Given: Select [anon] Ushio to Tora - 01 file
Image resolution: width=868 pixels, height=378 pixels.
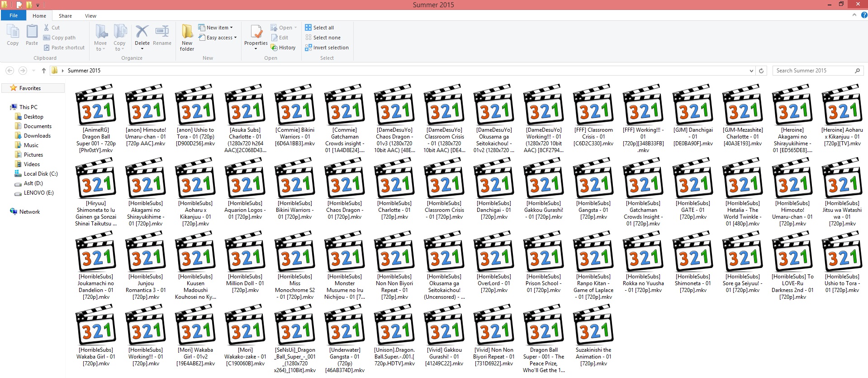Looking at the screenshot, I should pos(195,115).
